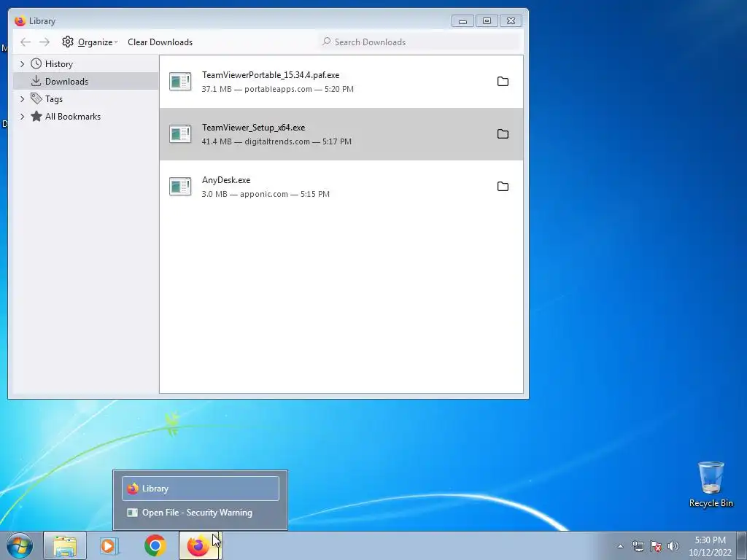
Task: Focus the Search Downloads field
Action: click(421, 42)
